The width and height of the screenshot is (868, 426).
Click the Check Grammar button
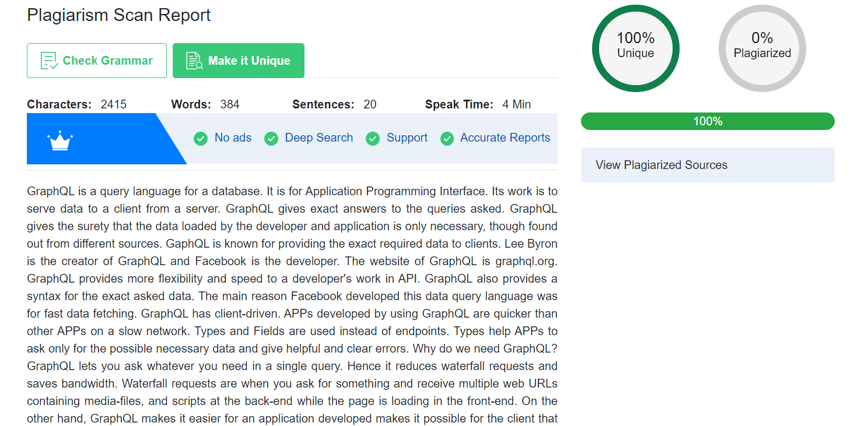point(97,61)
